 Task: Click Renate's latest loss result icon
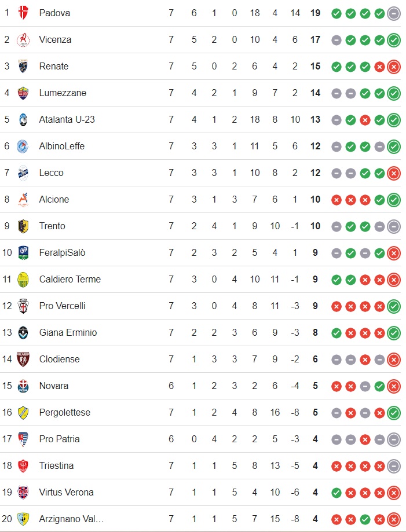pos(394,67)
